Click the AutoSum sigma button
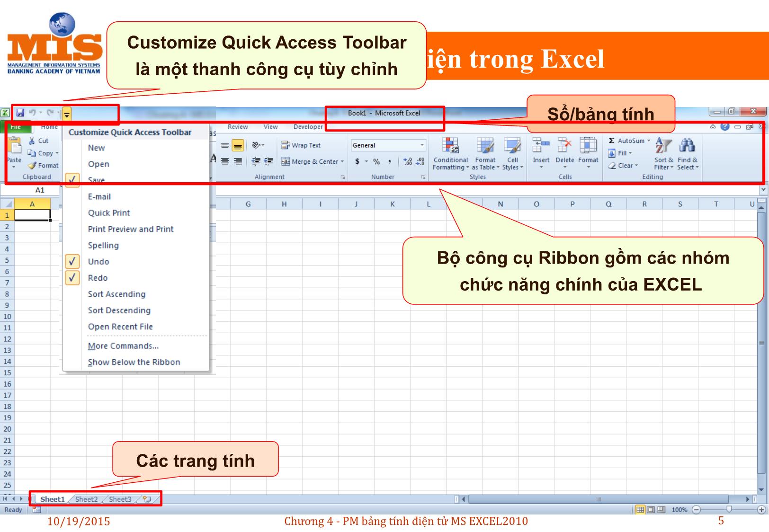The image size is (769, 532). [626, 141]
